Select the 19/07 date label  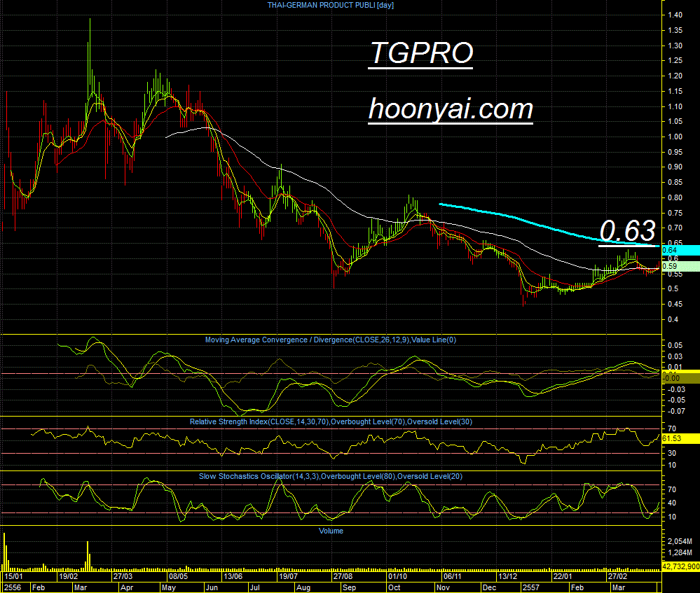click(288, 576)
